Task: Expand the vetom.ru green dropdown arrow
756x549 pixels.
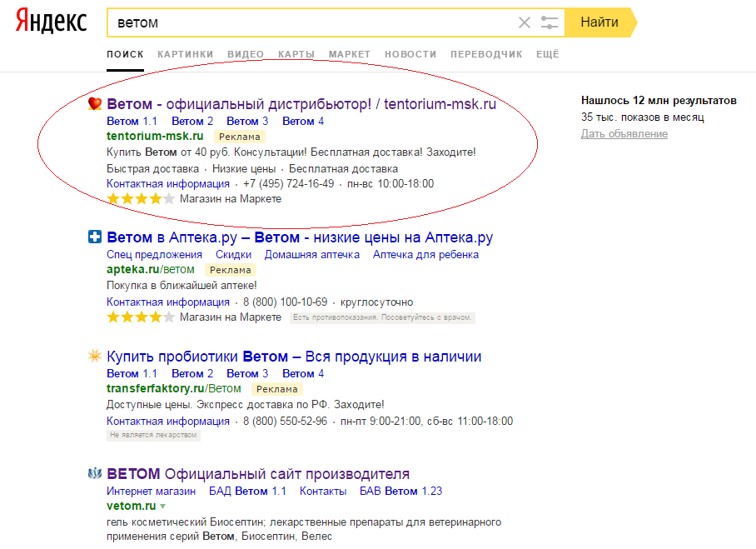Action: tap(163, 506)
